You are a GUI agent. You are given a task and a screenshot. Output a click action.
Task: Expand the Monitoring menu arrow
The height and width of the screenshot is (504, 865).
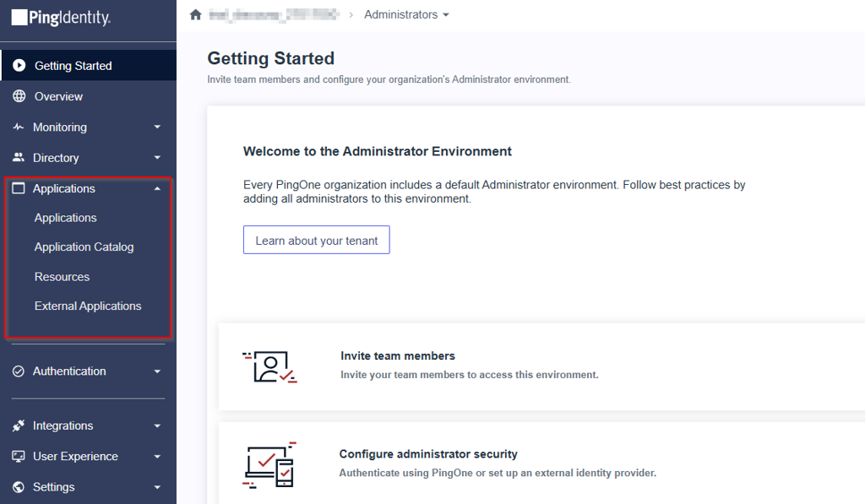click(x=157, y=127)
